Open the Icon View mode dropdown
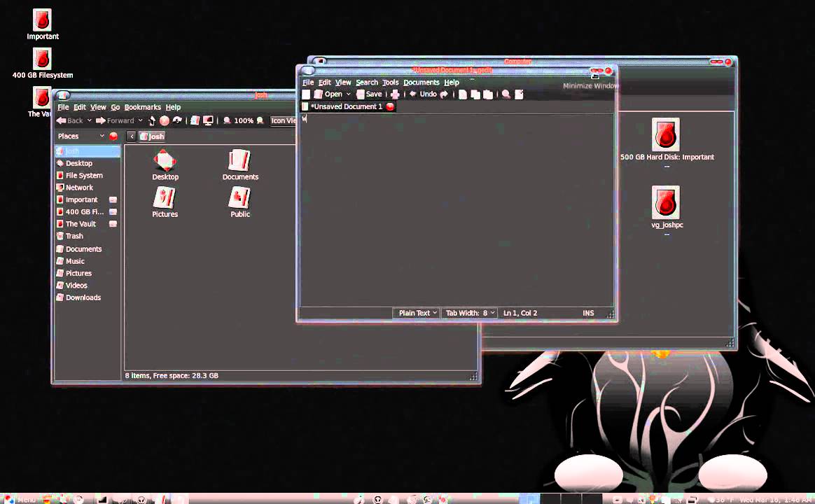 coord(284,120)
